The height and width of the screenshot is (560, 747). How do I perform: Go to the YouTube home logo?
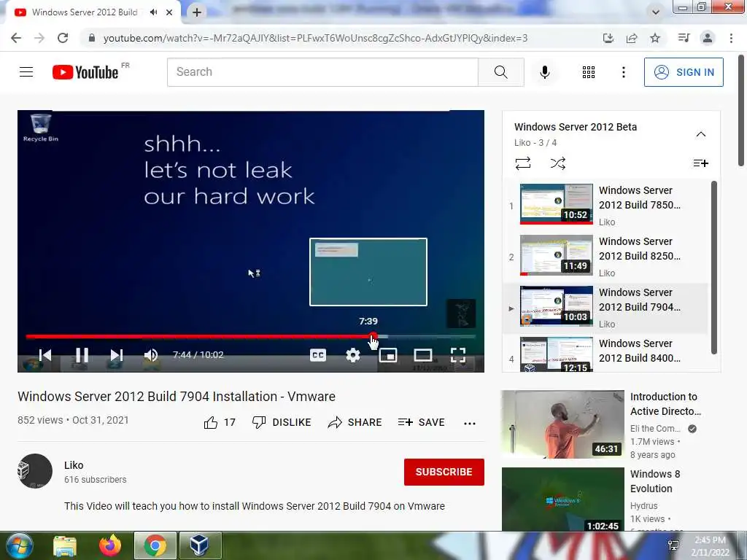(86, 72)
